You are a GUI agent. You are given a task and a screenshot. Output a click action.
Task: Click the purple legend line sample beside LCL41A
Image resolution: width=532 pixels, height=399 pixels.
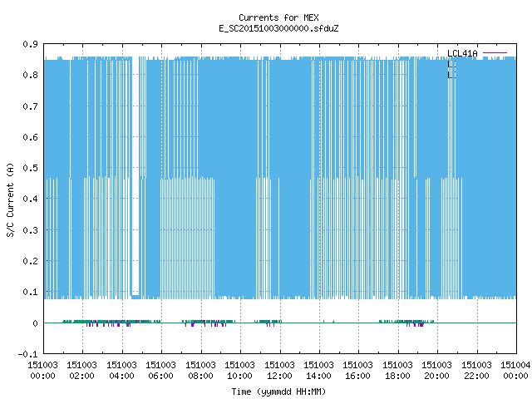coord(495,53)
